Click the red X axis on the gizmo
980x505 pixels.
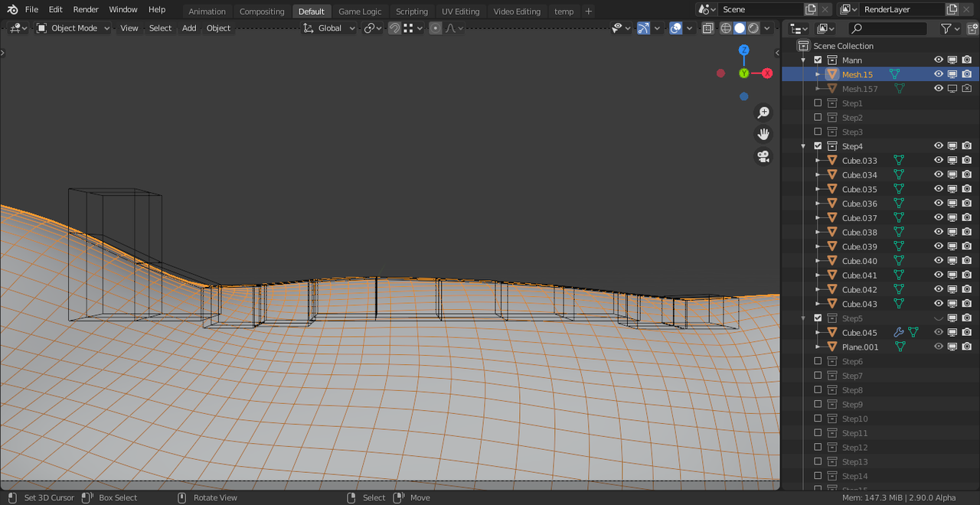[767, 73]
